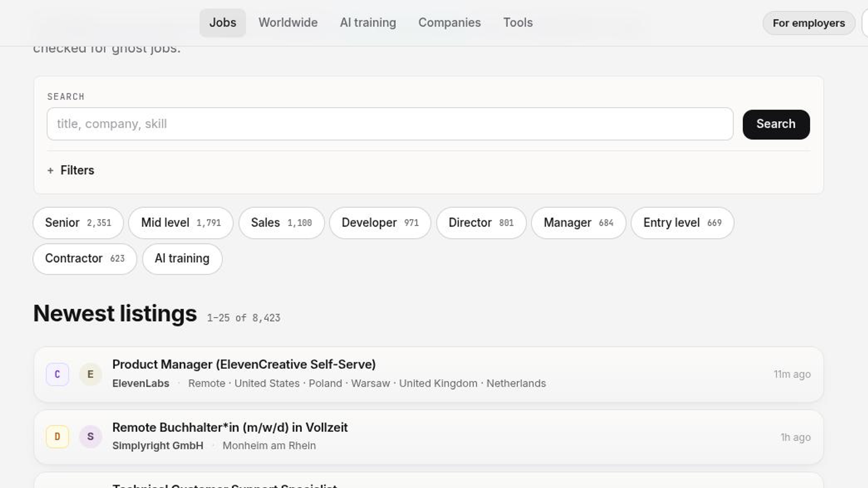Select the Mid level 1,791 filter chip
Screen dimensions: 868x488
click(x=181, y=223)
